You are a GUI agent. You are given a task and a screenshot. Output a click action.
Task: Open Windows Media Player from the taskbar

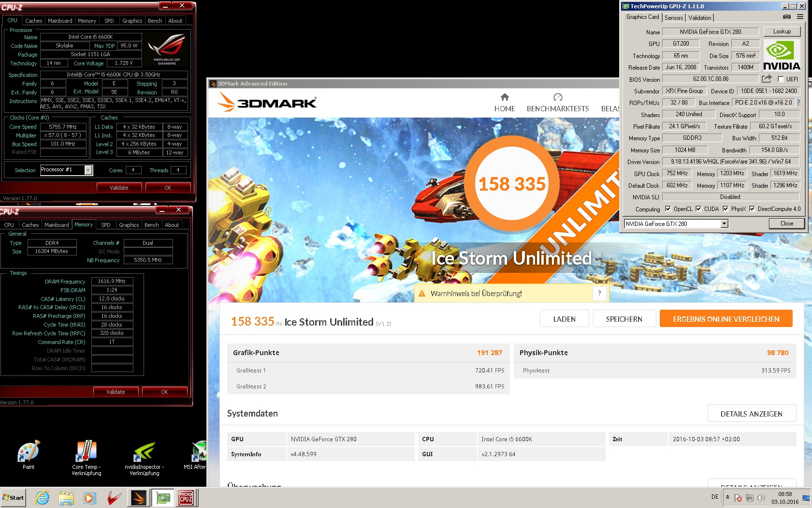[x=90, y=498]
